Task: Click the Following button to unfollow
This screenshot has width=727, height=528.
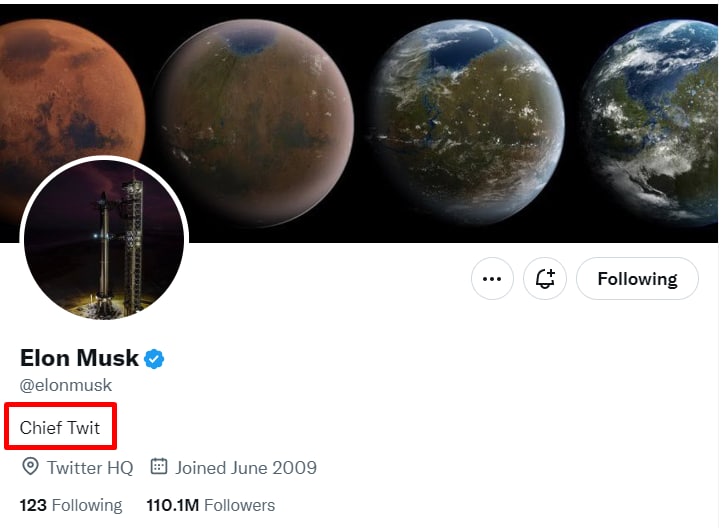Action: (x=637, y=279)
